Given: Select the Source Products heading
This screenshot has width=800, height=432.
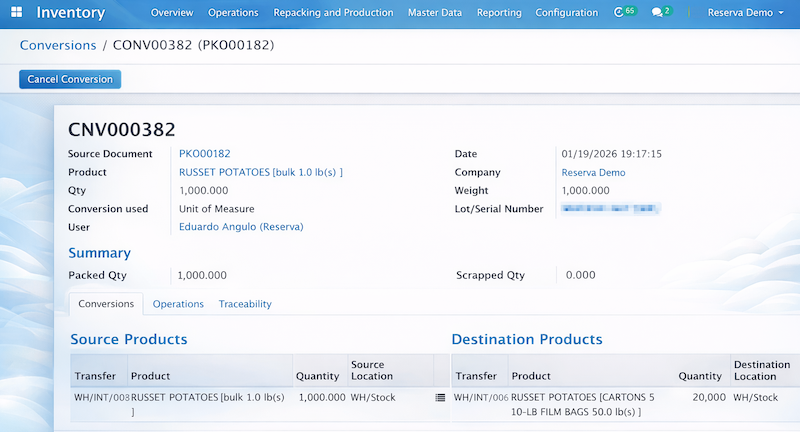Looking at the screenshot, I should 129,339.
